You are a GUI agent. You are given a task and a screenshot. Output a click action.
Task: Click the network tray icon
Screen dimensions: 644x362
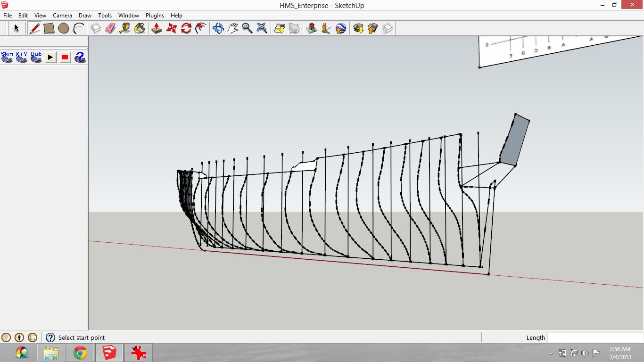click(x=574, y=353)
